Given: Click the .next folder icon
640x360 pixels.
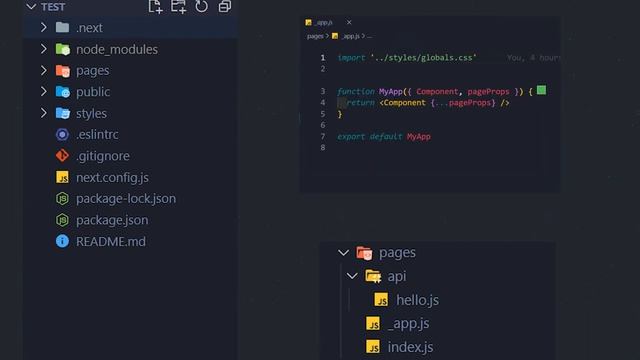Looking at the screenshot, I should coord(62,27).
